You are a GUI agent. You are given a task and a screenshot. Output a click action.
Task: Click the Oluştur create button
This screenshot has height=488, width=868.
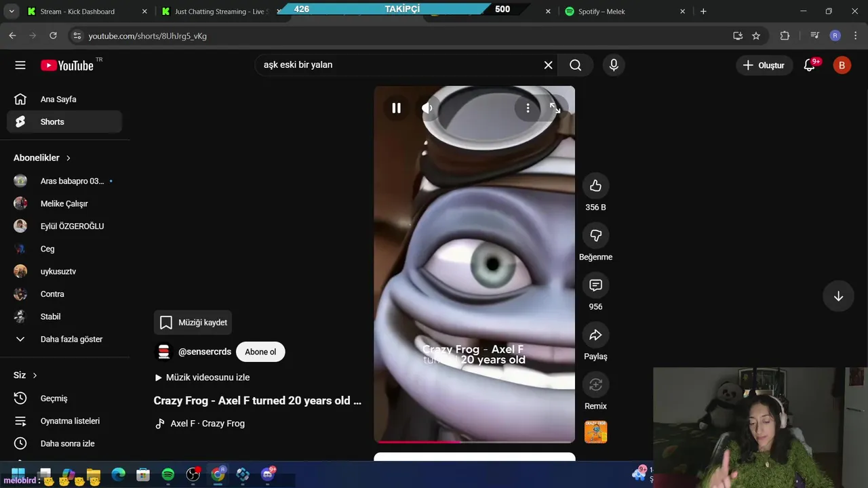click(764, 65)
